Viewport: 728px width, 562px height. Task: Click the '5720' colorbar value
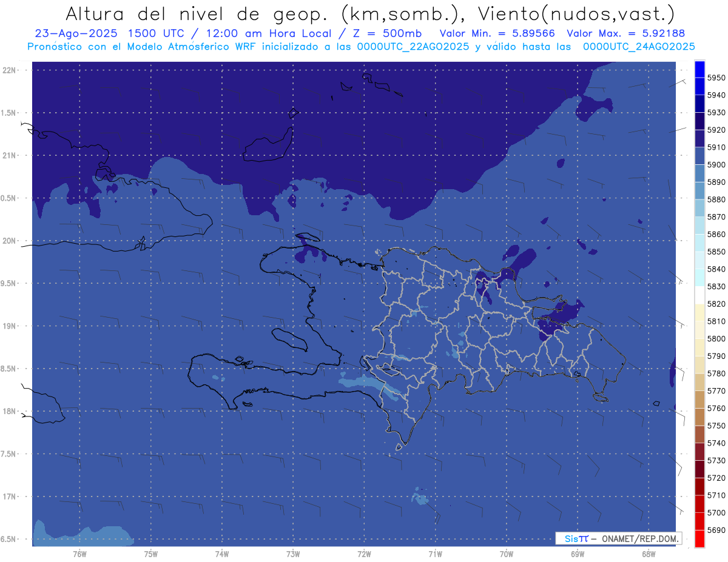(x=716, y=478)
